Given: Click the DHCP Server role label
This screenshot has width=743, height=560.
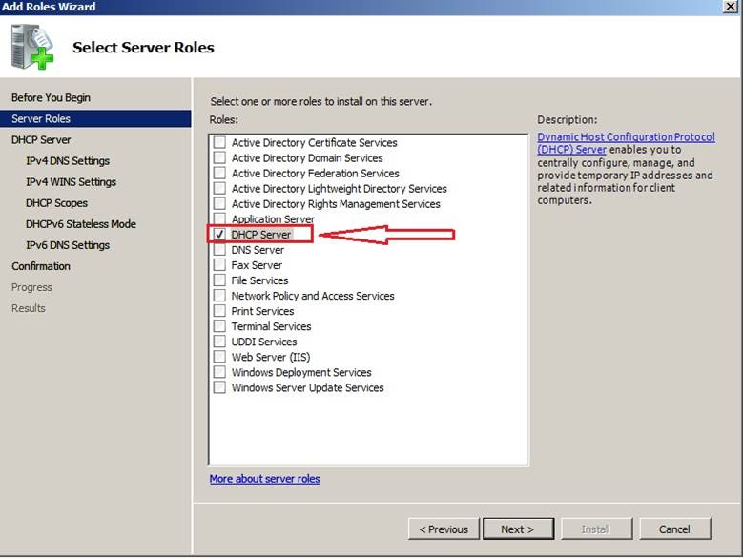Looking at the screenshot, I should click(x=261, y=235).
